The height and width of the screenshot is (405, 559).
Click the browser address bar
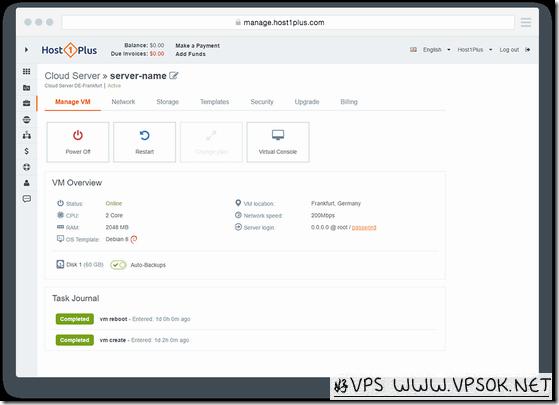(x=288, y=22)
